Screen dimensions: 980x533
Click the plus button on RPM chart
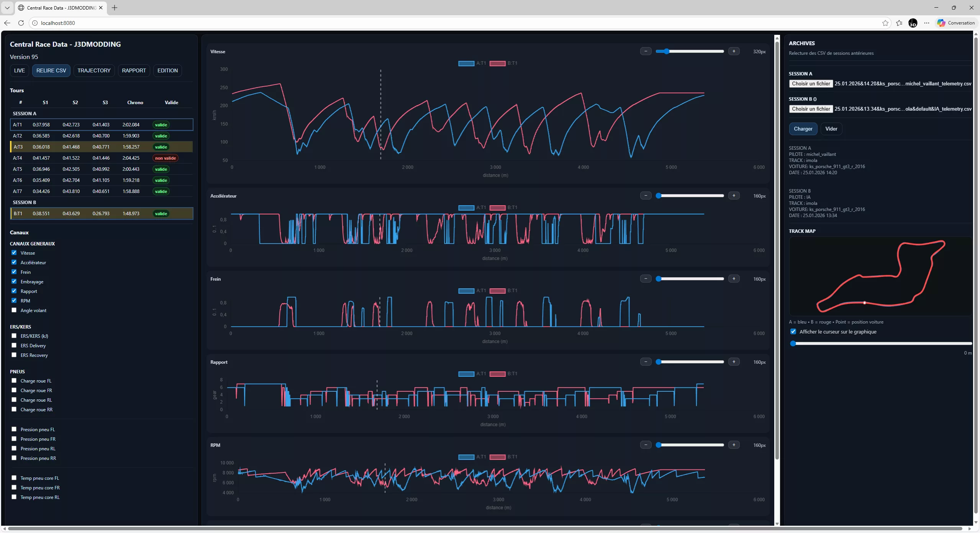[x=733, y=445]
